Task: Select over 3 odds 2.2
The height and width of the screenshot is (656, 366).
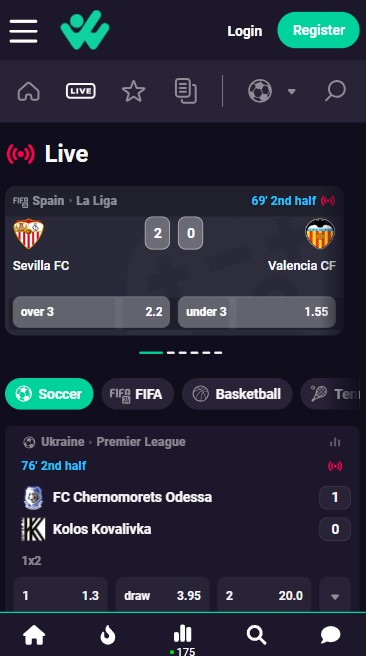Action: tap(91, 312)
